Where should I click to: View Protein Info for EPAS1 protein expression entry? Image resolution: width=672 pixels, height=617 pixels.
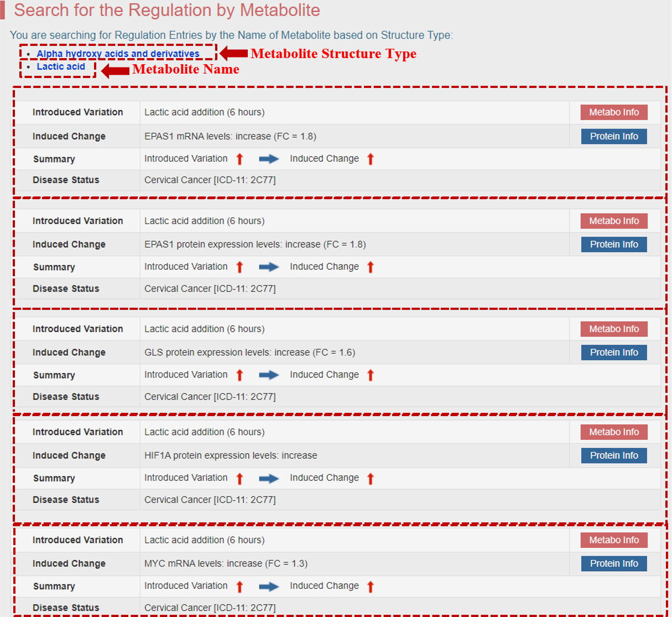(x=613, y=245)
